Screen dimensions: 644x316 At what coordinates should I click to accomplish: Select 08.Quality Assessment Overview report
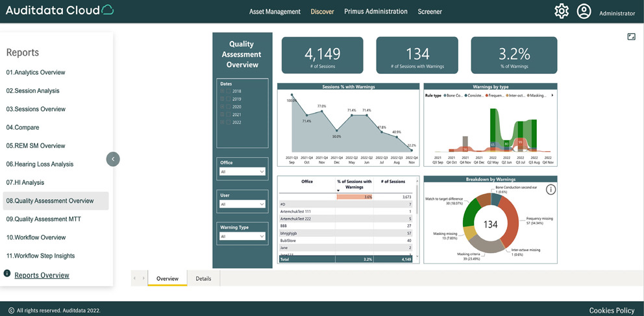(56, 201)
